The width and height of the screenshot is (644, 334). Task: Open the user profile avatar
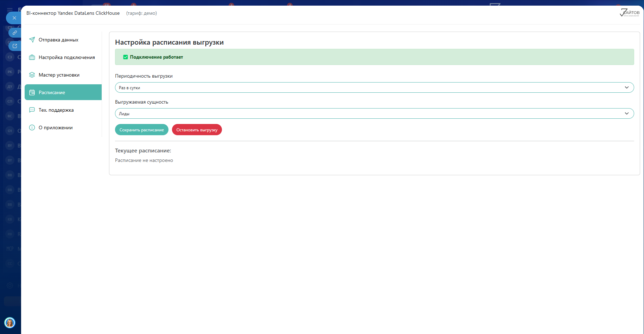(10, 322)
